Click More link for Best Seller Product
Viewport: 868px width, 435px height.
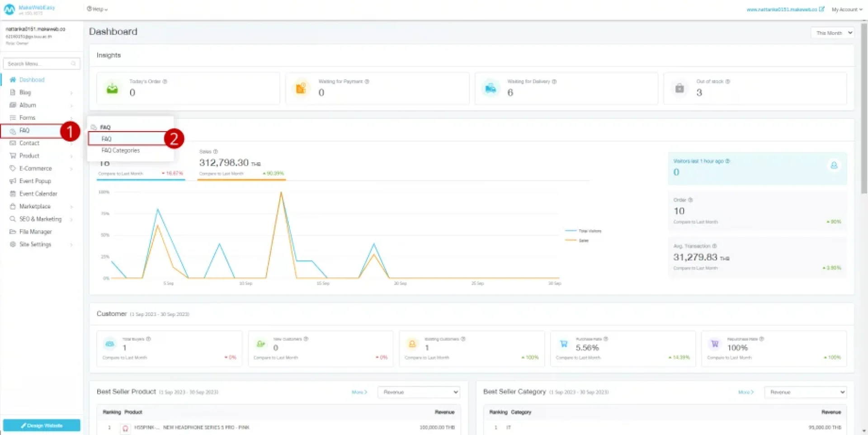coord(359,392)
